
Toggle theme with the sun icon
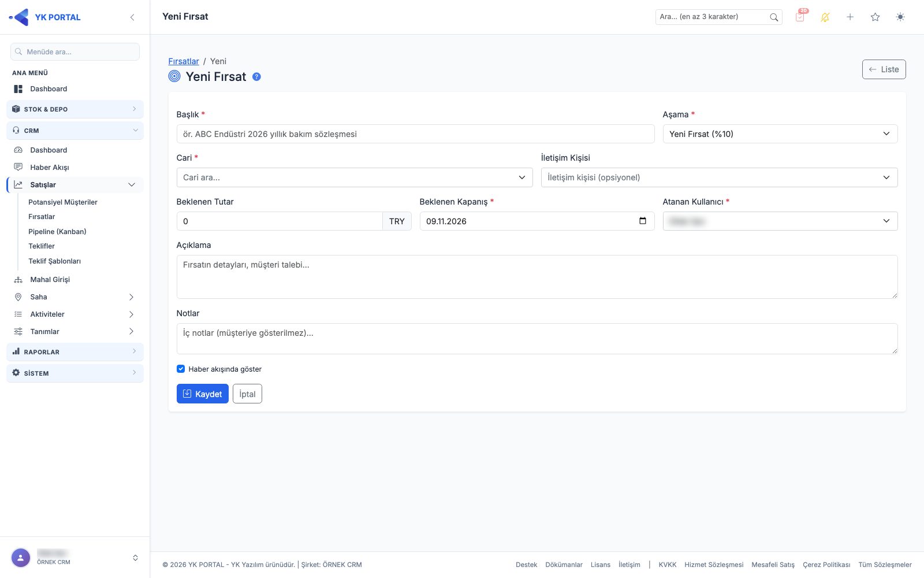click(x=900, y=17)
